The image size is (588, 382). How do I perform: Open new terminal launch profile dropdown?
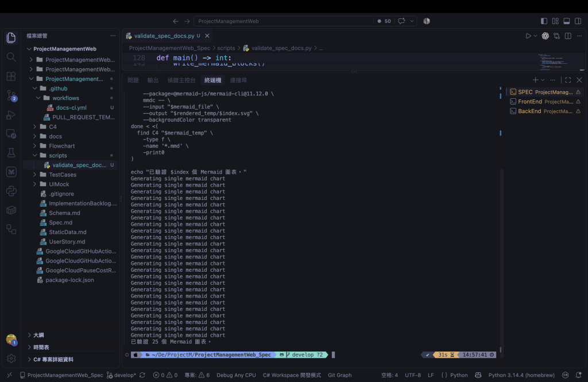point(543,80)
